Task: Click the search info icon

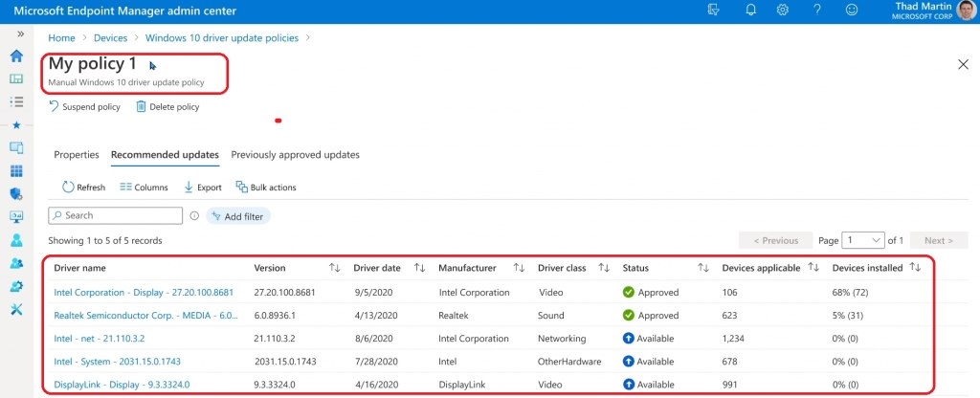Action: (x=194, y=215)
